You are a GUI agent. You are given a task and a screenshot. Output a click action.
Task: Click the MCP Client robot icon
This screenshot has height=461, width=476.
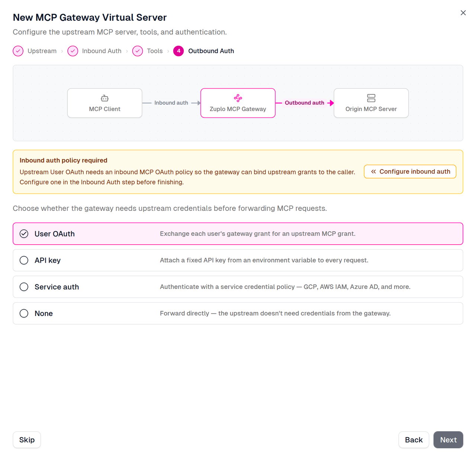pos(105,98)
